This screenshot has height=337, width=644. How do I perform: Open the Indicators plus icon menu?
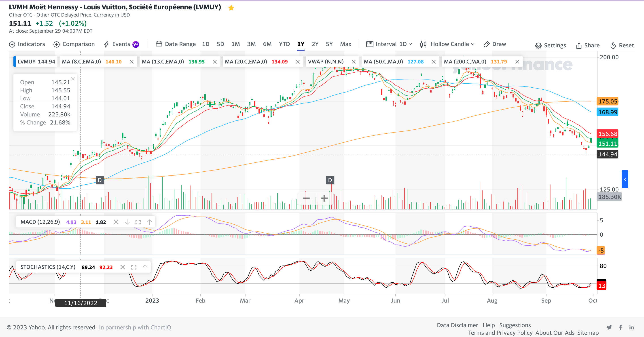pos(12,44)
